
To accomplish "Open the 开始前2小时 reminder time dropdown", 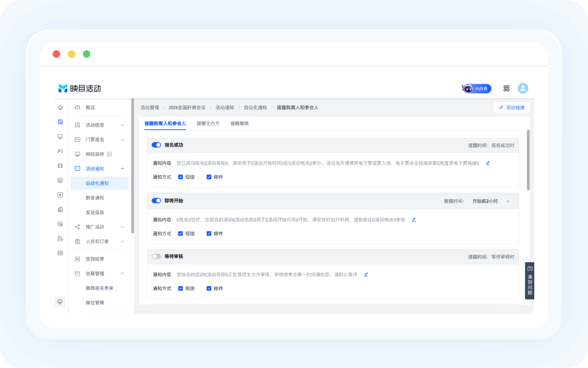I will click(491, 201).
